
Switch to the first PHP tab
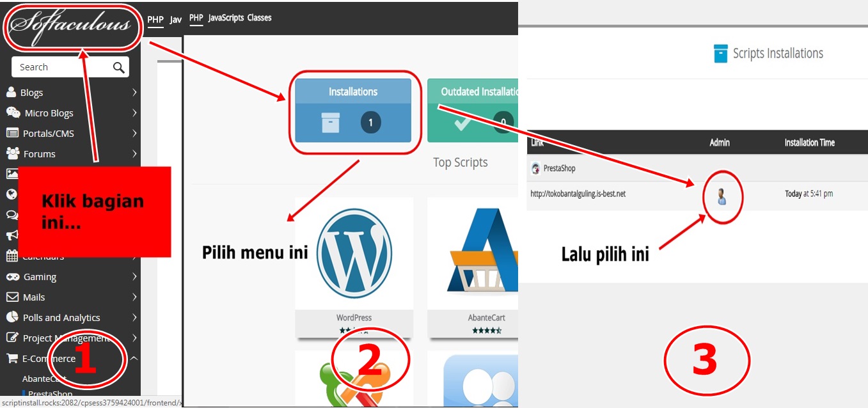coord(155,19)
